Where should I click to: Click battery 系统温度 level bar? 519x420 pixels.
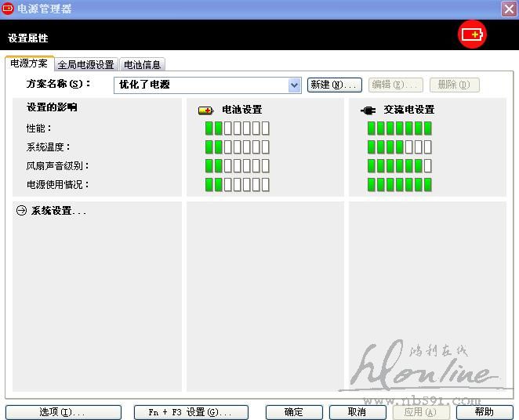238,147
